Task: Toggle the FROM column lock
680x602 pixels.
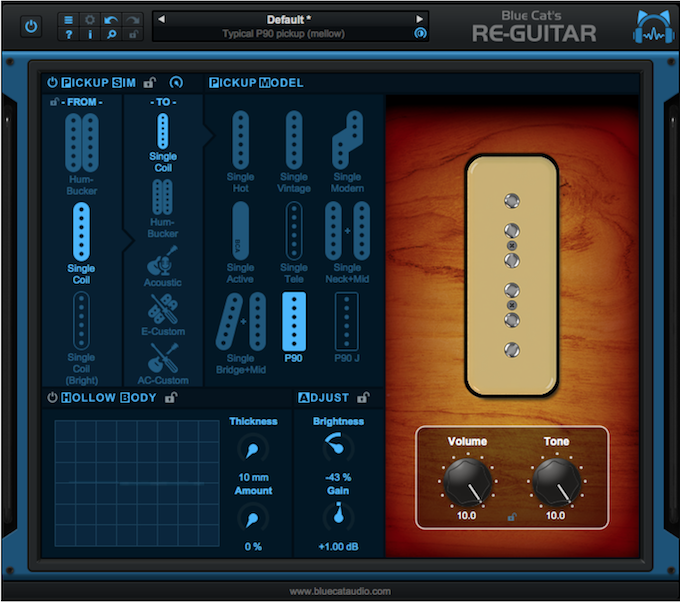Action: (x=54, y=102)
